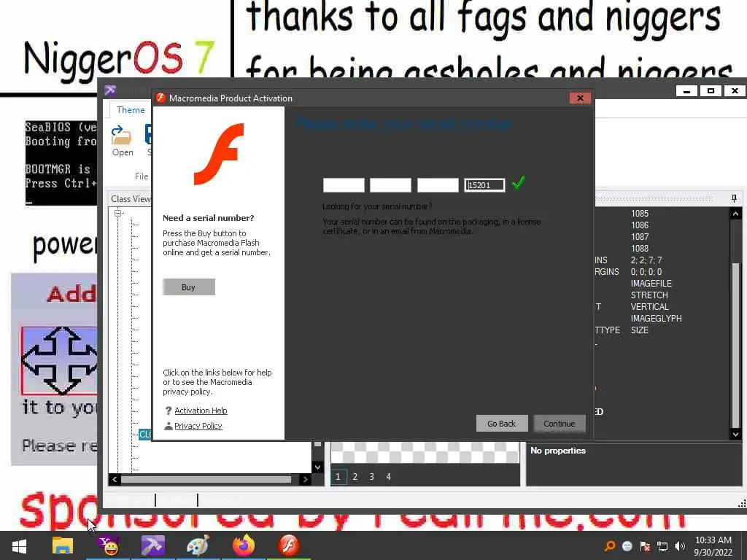Viewport: 747px width, 560px height.
Task: Open the Privacy Policy link
Action: pyautogui.click(x=198, y=426)
